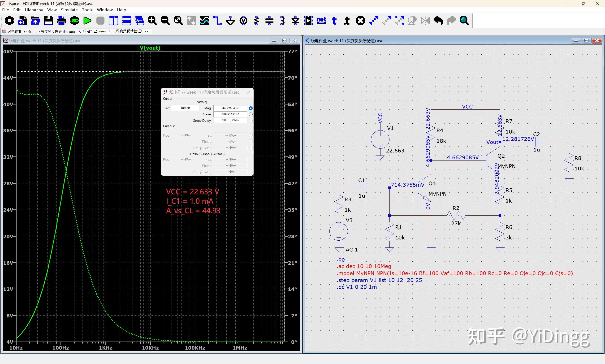Select the Diode component tool

[x=295, y=21]
